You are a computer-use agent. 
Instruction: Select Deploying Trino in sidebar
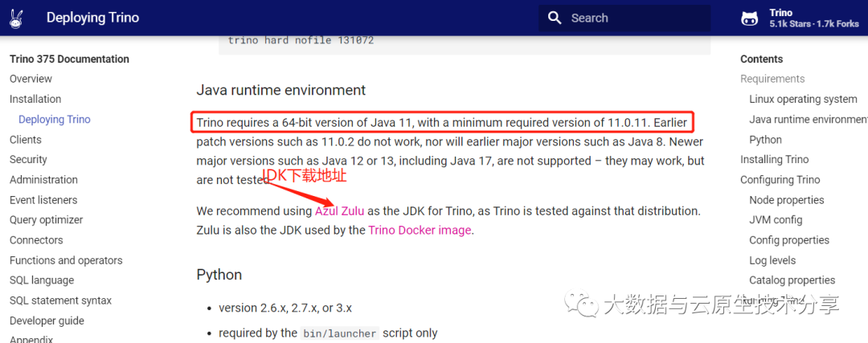coord(55,120)
